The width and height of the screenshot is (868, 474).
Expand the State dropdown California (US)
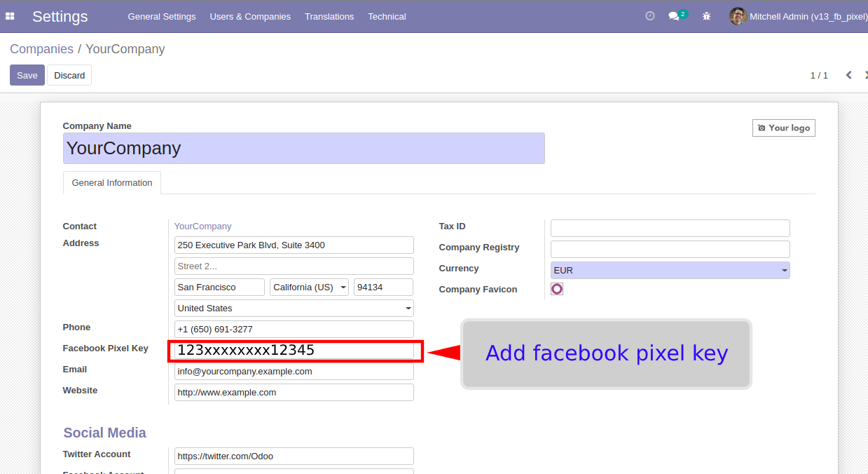pos(309,287)
